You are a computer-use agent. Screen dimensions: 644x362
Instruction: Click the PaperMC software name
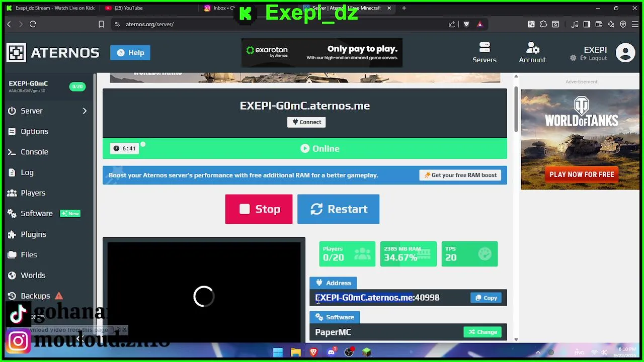pyautogui.click(x=333, y=332)
